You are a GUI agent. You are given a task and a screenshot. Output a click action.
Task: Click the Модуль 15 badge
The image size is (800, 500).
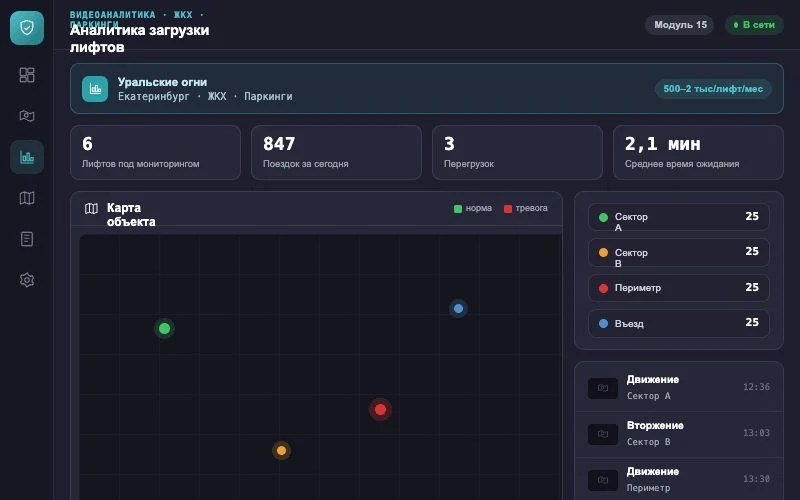(680, 24)
